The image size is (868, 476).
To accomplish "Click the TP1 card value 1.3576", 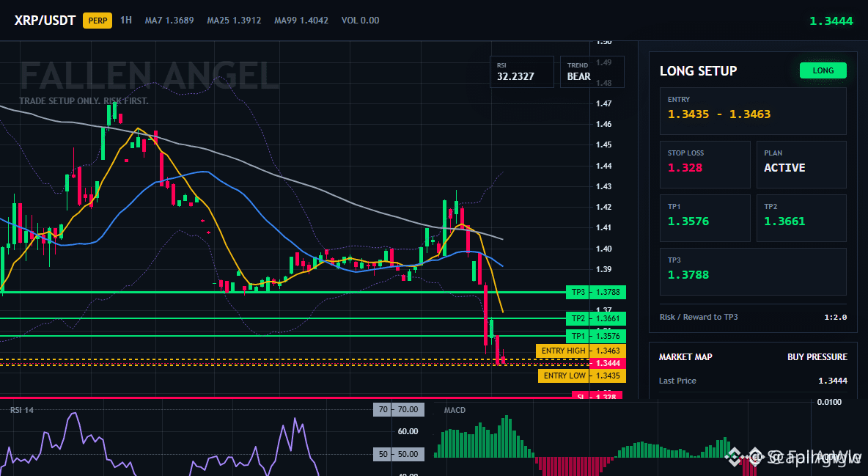I will point(688,221).
